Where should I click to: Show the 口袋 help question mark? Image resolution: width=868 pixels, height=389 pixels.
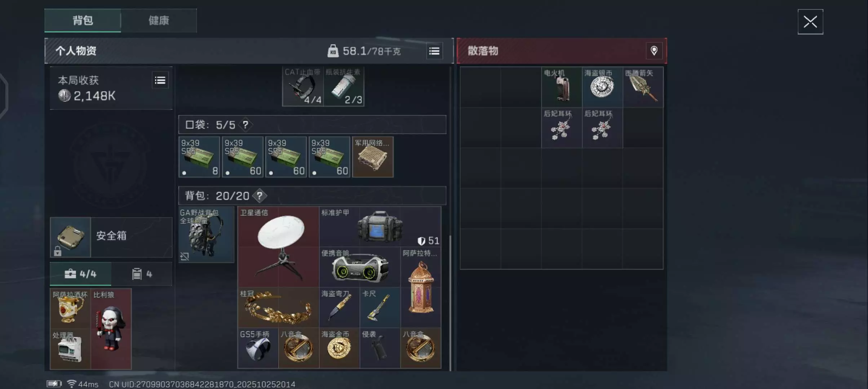tap(245, 125)
